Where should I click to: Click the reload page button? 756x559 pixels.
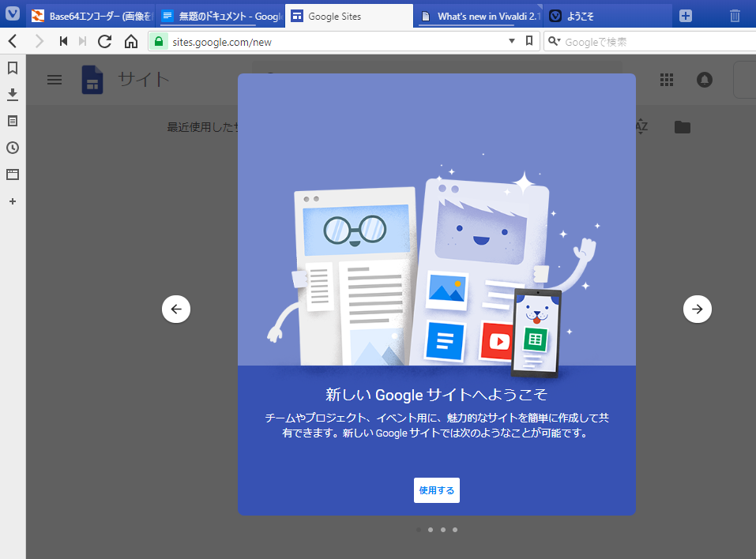(x=105, y=41)
